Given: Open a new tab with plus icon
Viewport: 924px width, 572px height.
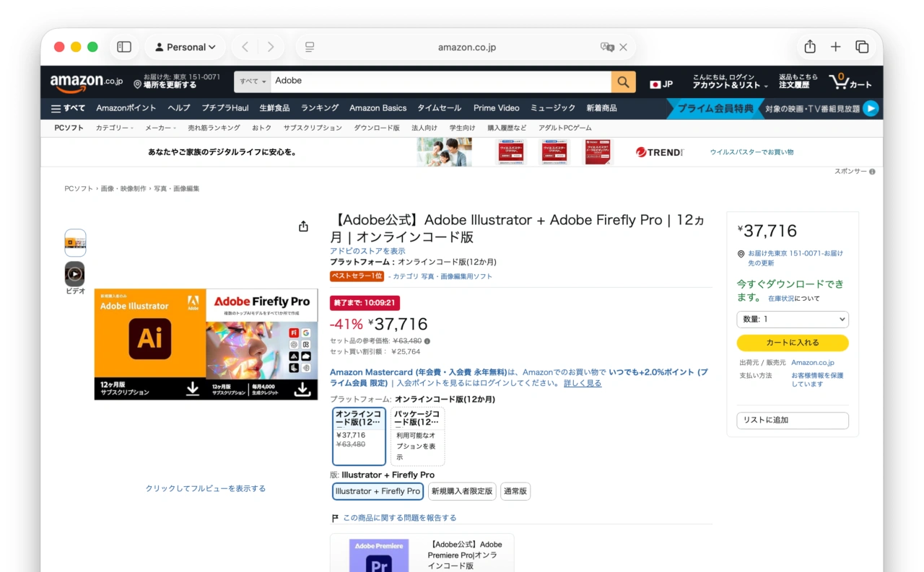Looking at the screenshot, I should coord(835,47).
